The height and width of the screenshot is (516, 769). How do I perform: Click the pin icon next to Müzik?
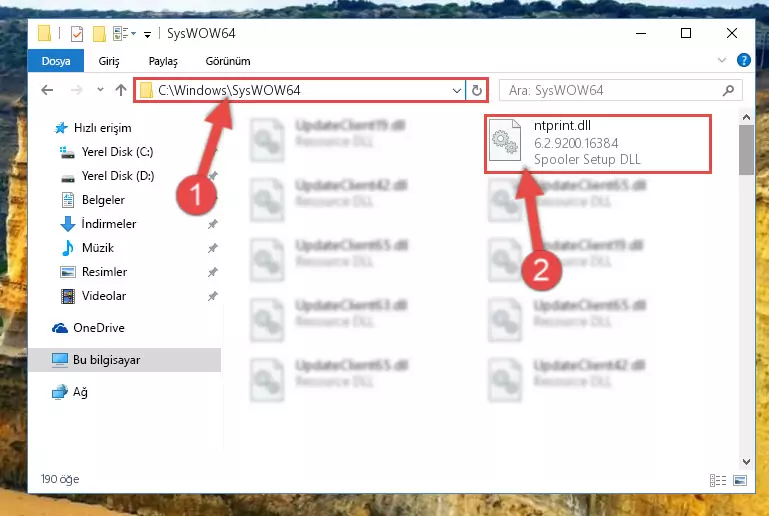[x=212, y=248]
